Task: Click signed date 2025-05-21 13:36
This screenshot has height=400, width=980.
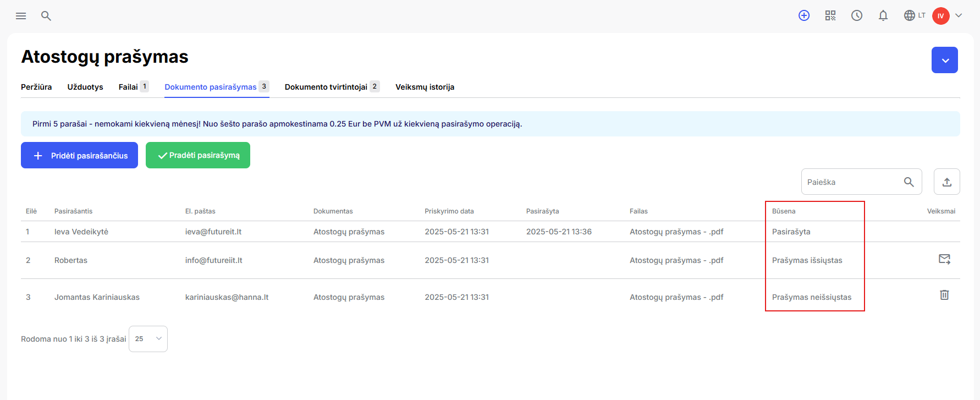Action: (559, 232)
